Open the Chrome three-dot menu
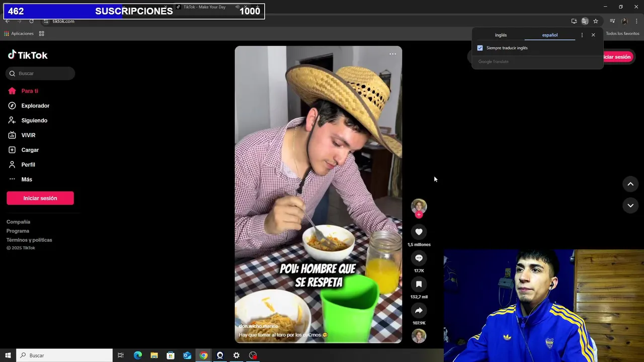Image resolution: width=644 pixels, height=362 pixels. 636,21
